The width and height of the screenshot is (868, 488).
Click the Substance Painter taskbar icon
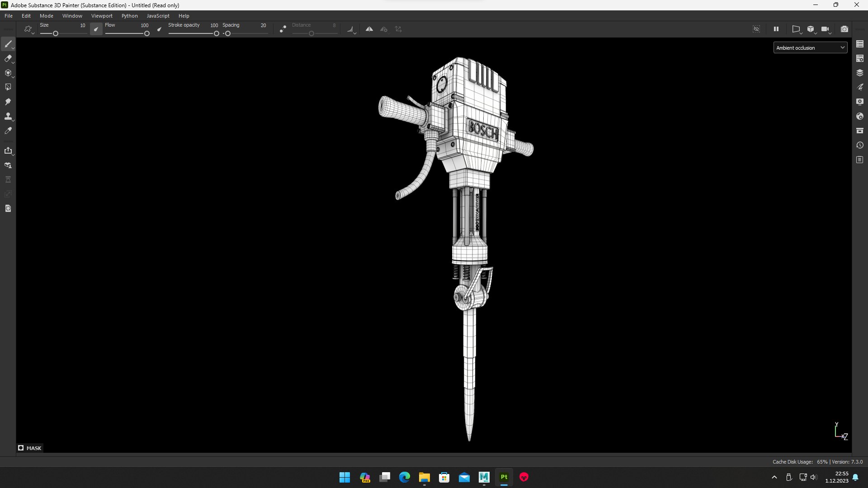pyautogui.click(x=504, y=477)
